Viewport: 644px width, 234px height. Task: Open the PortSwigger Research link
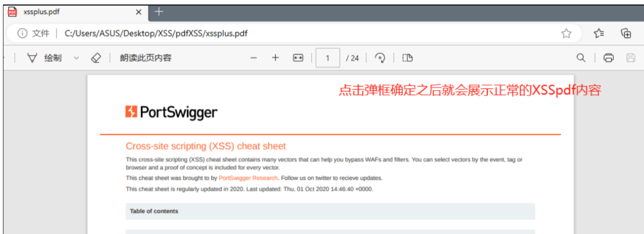click(x=249, y=178)
